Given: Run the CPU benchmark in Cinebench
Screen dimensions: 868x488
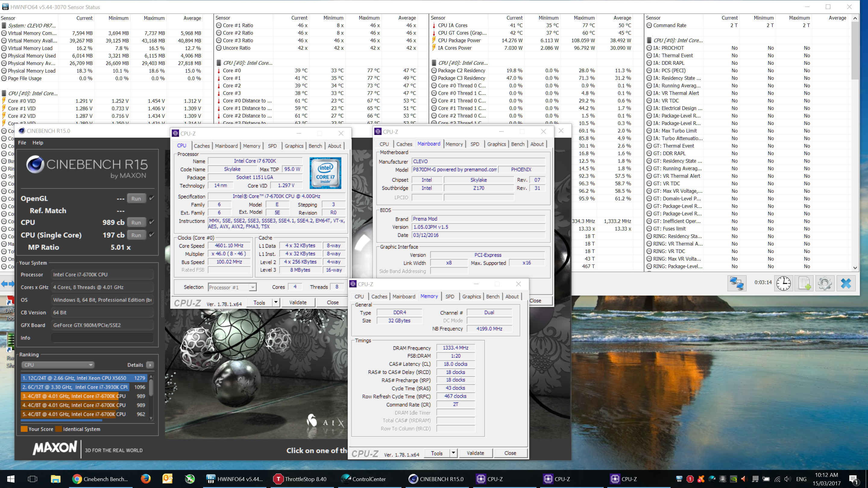Looking at the screenshot, I should (x=136, y=222).
